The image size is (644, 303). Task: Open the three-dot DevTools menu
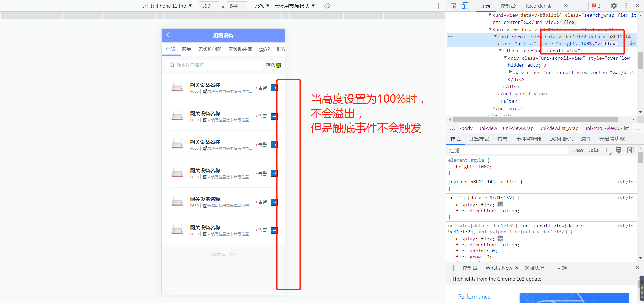626,6
